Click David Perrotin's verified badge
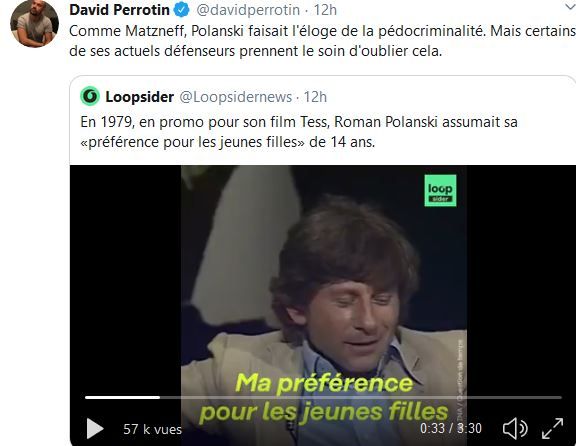The height and width of the screenshot is (446, 576). pos(181,10)
